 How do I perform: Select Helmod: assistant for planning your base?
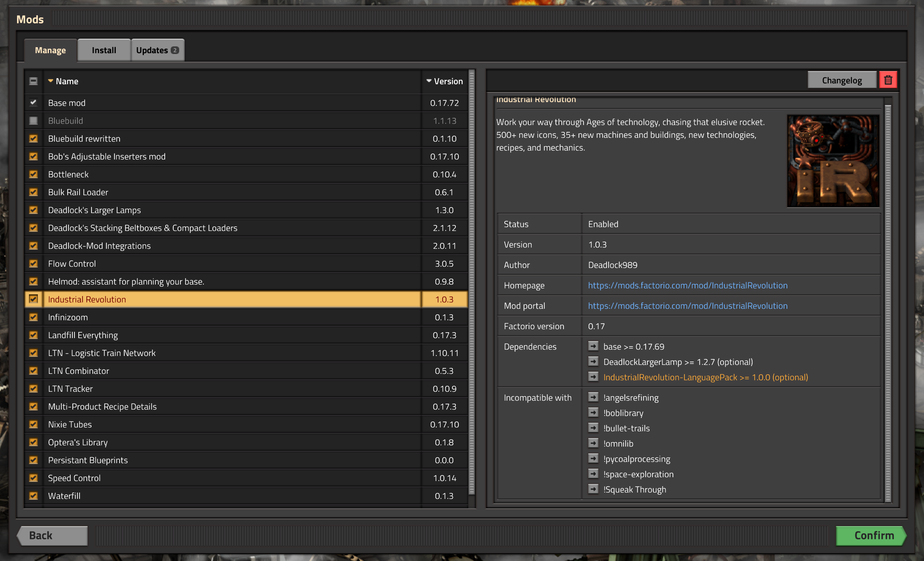(x=232, y=282)
